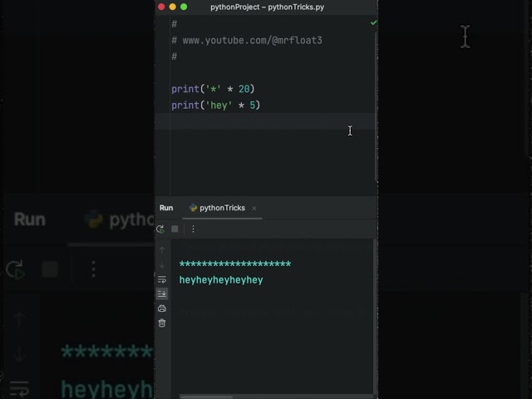Close the pythonTricks run tab
This screenshot has height=399, width=532.
(x=254, y=208)
